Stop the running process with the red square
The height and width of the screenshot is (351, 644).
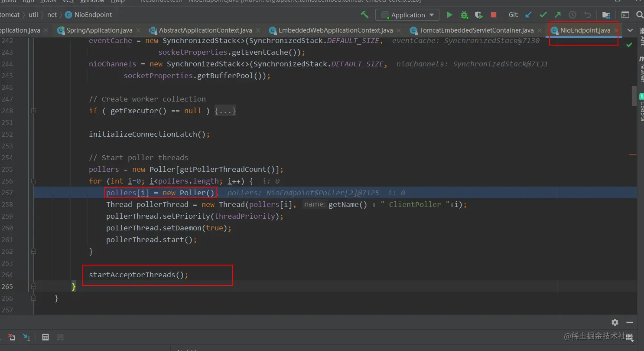493,15
